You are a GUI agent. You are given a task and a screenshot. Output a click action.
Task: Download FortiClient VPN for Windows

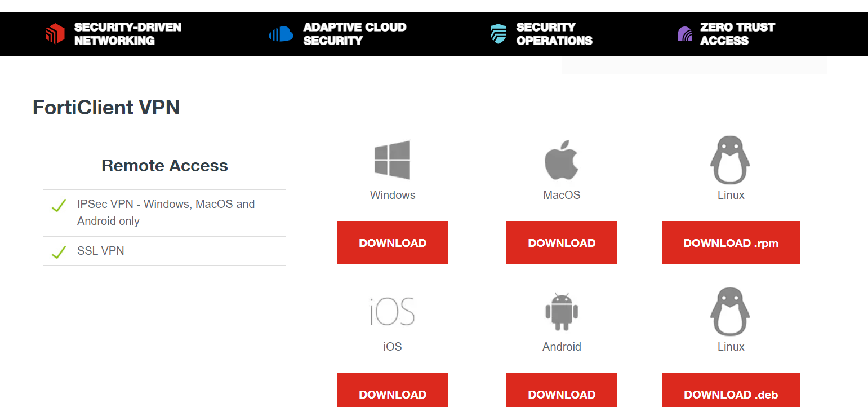click(x=392, y=243)
